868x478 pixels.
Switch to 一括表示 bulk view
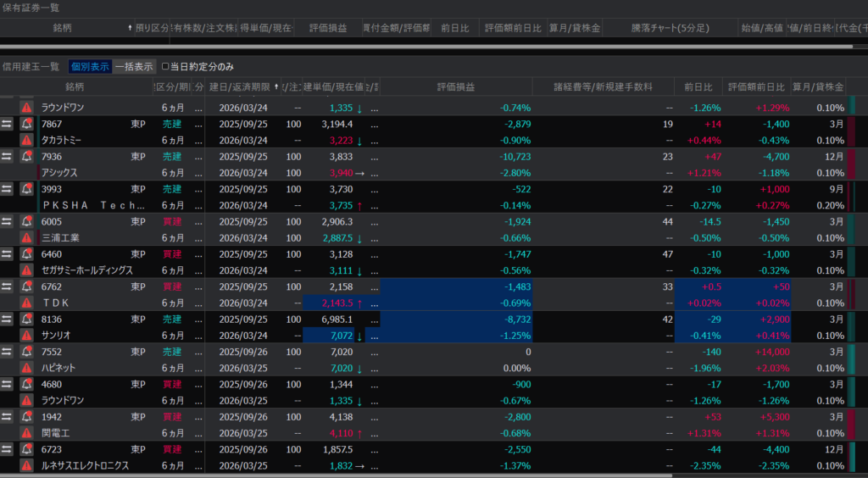pos(134,66)
